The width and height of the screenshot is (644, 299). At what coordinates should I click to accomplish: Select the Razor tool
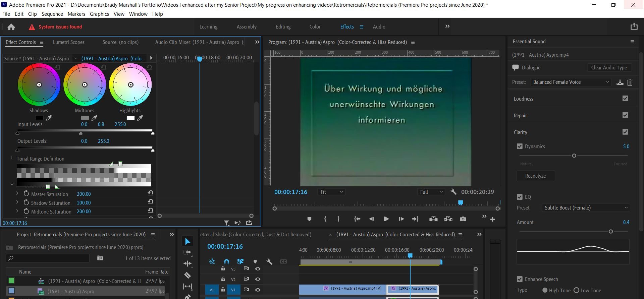click(x=187, y=275)
